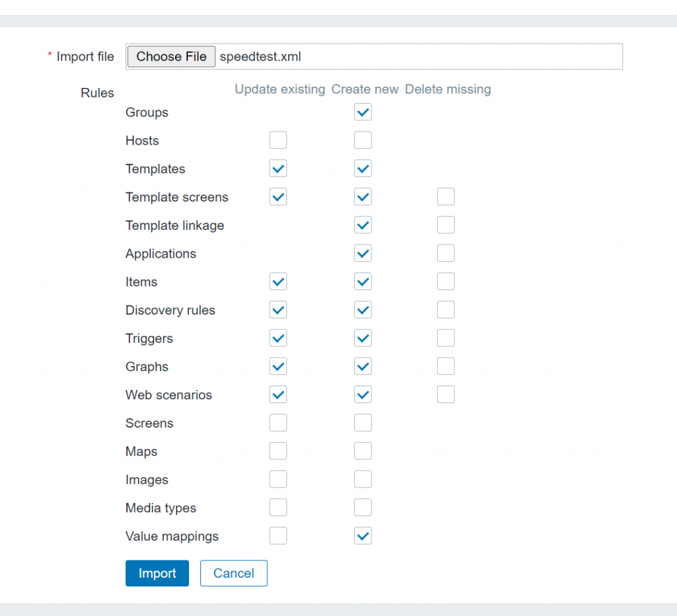677x616 pixels.
Task: Enable Delete missing for Web scenarios
Action: [446, 395]
